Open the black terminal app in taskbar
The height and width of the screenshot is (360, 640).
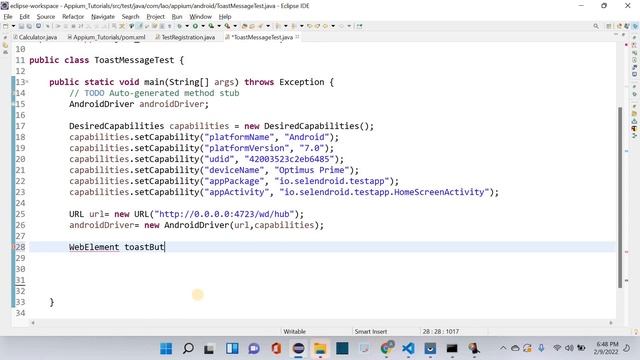pos(452,349)
